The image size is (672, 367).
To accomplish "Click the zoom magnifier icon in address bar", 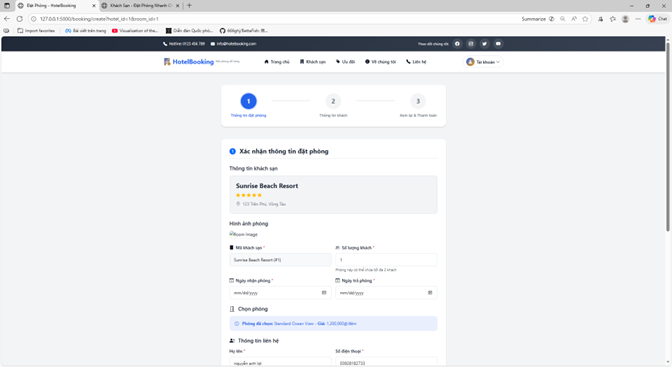I will pyautogui.click(x=562, y=19).
